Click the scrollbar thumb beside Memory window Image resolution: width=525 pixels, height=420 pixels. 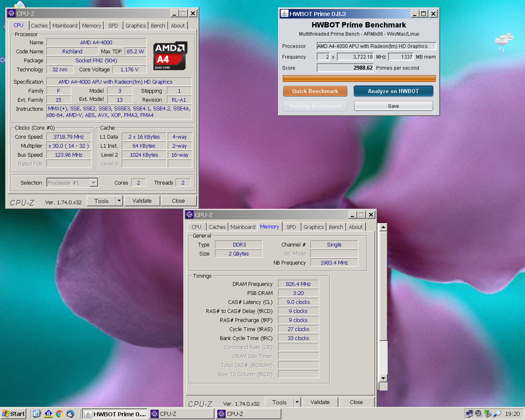(x=383, y=286)
